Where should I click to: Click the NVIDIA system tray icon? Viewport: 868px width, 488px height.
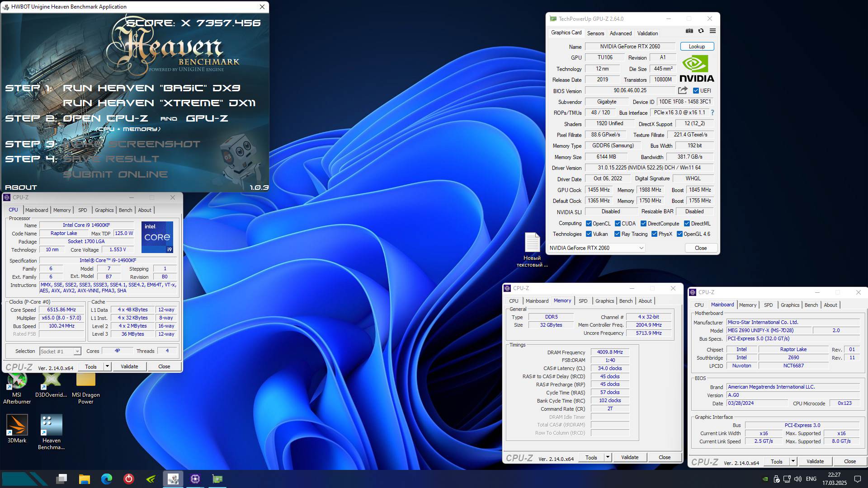764,479
